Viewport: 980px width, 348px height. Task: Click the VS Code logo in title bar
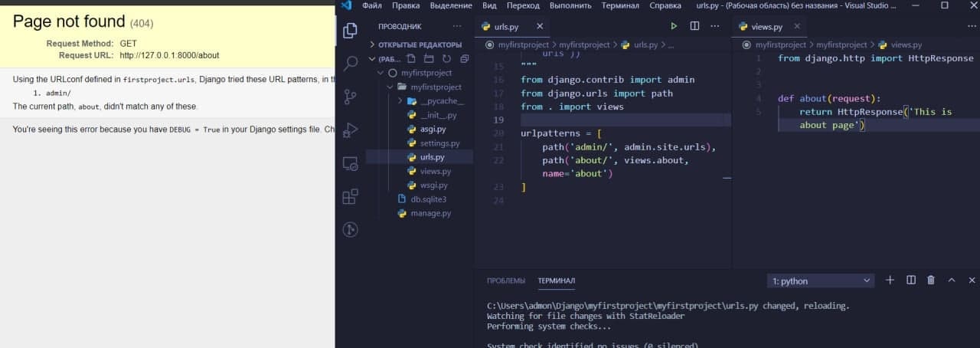tap(346, 5)
